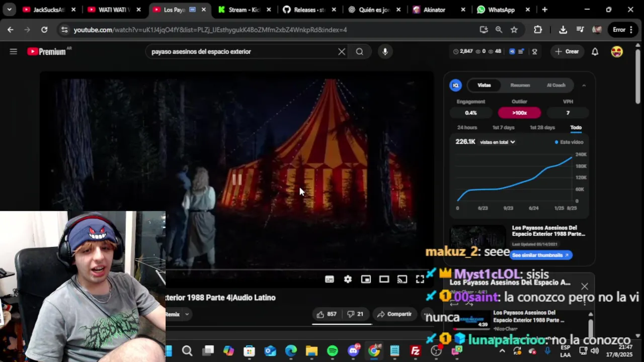This screenshot has height=362, width=644.
Task: Open the vistas en total dropdown
Action: point(498,142)
